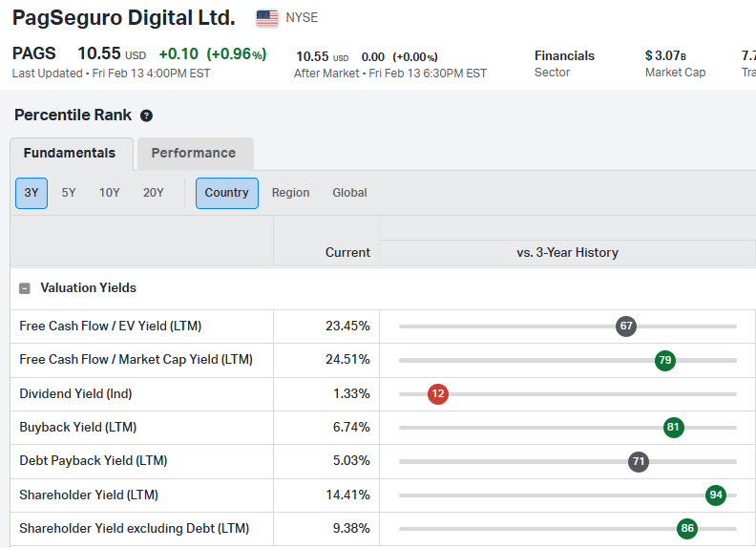
Task: Click the PAGS ticker symbol
Action: tap(33, 53)
